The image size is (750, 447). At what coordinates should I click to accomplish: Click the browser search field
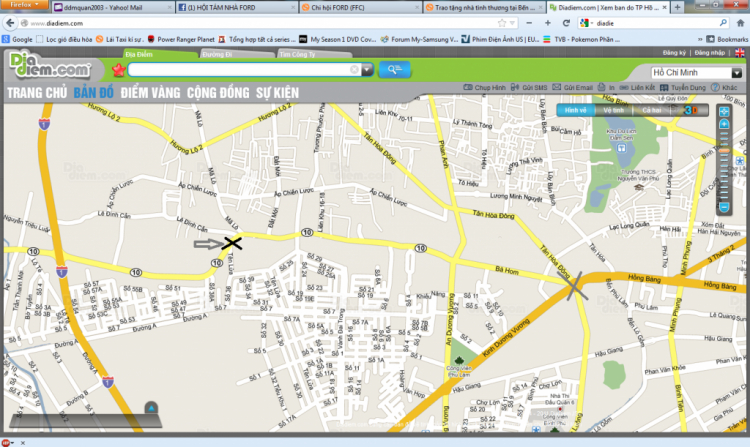[655, 22]
